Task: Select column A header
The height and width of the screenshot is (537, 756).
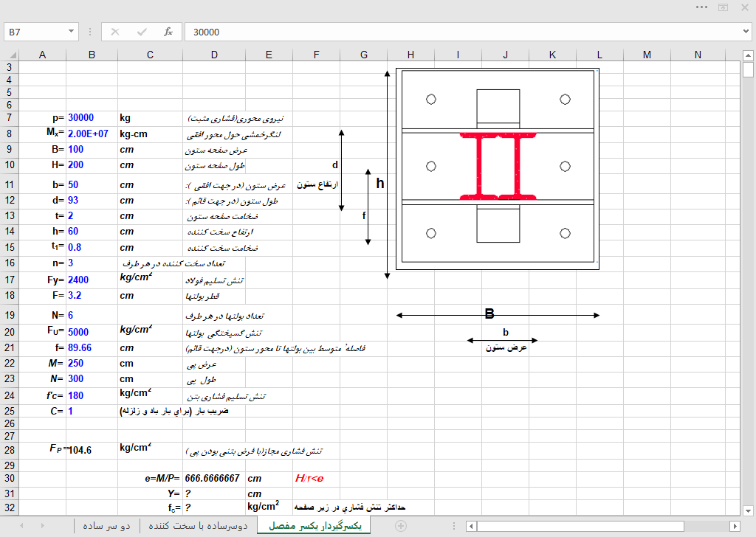Action: click(x=42, y=55)
